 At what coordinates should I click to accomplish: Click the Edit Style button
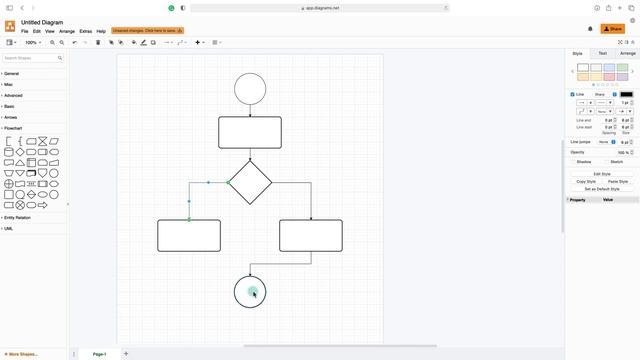[x=602, y=174]
